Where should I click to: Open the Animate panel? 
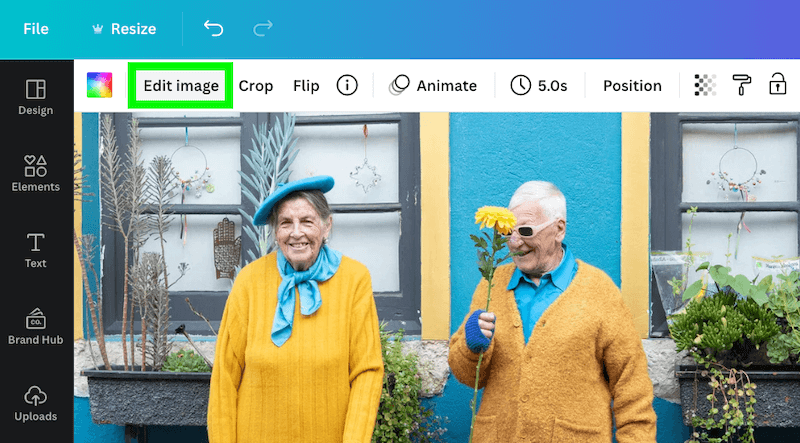[x=433, y=85]
